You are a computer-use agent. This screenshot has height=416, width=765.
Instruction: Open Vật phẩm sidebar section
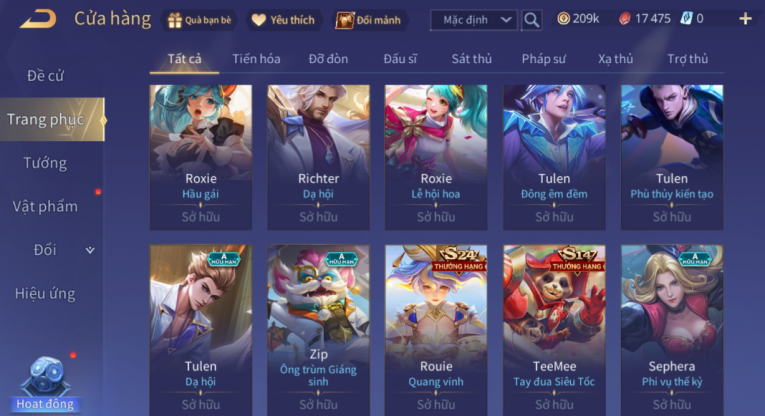tap(45, 206)
